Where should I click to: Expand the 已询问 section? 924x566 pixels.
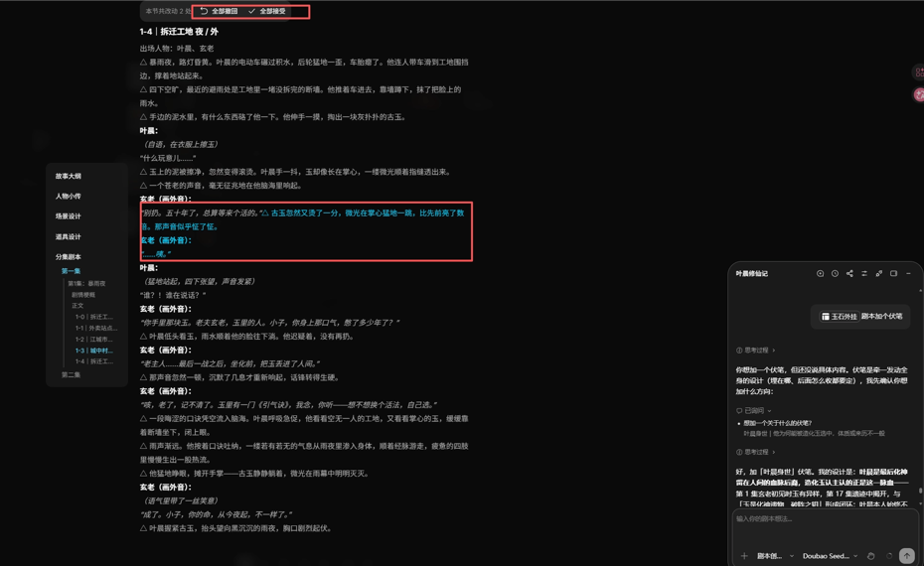(754, 410)
